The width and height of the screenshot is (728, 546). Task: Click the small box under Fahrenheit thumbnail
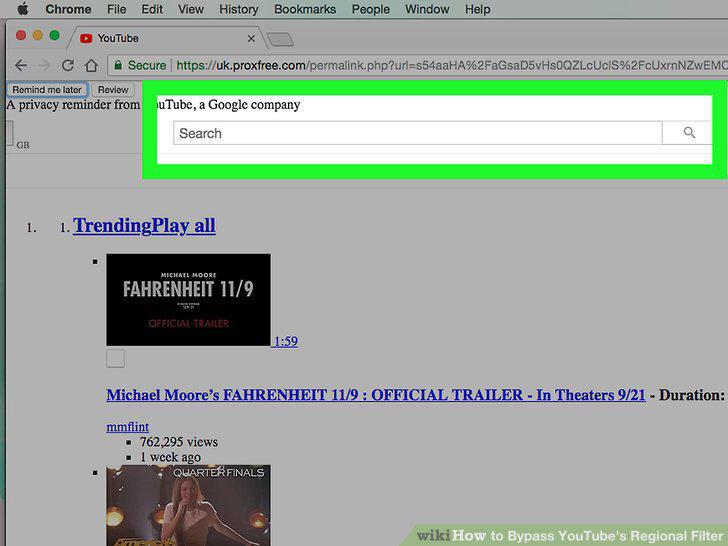tap(115, 358)
